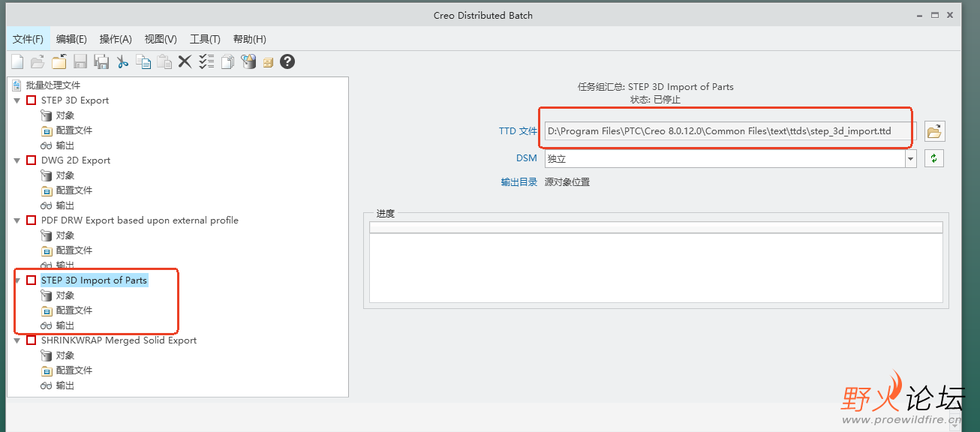
Task: Select the 批量处理文件 root node
Action: click(53, 85)
